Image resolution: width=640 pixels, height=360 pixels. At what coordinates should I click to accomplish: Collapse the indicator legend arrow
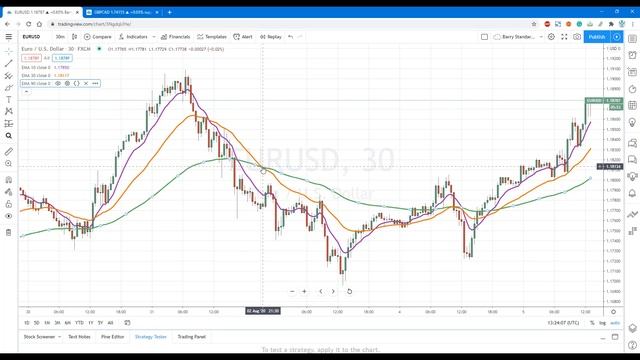(27, 91)
